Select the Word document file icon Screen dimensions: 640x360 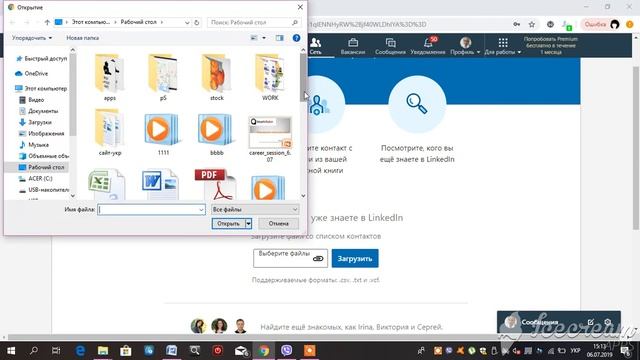point(160,184)
